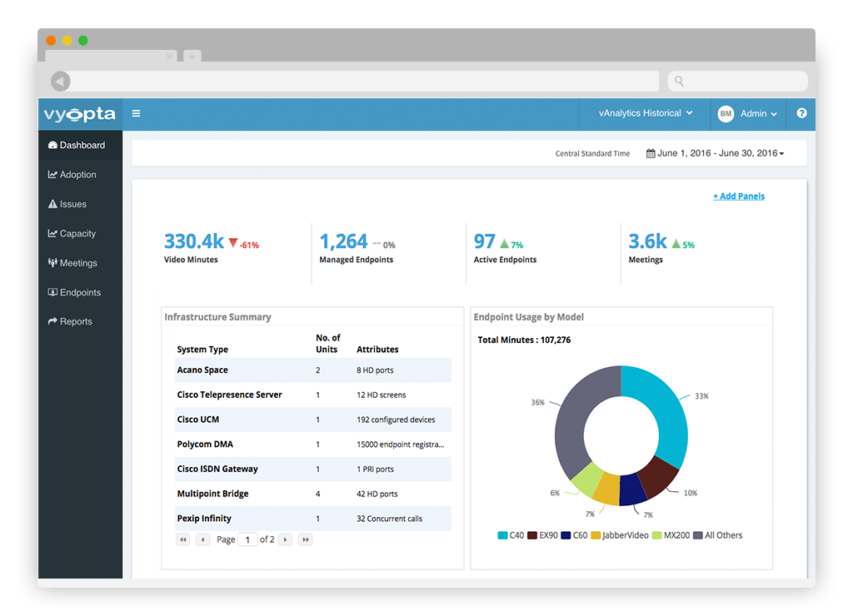Click the browser search field
Image resolution: width=853 pixels, height=616 pixels.
click(x=737, y=81)
